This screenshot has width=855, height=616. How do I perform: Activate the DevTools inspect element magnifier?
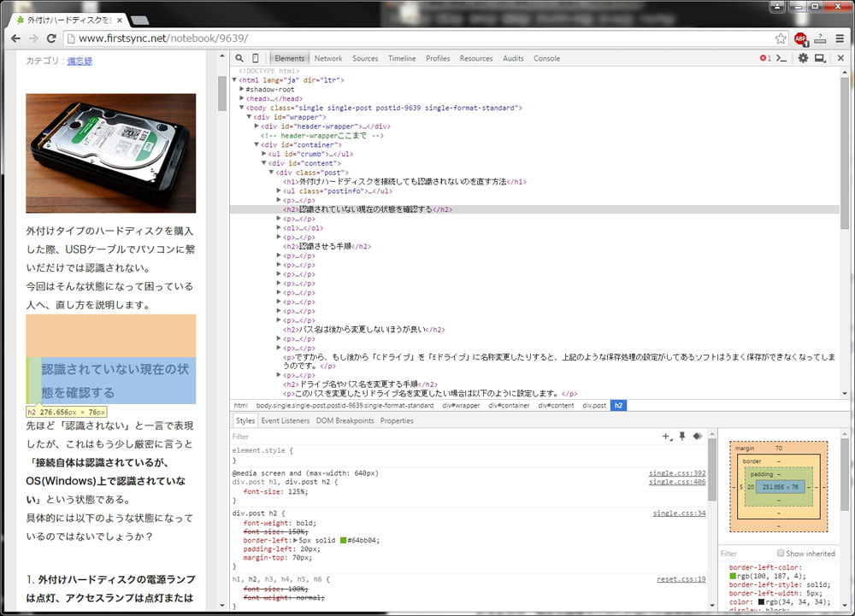click(x=239, y=58)
